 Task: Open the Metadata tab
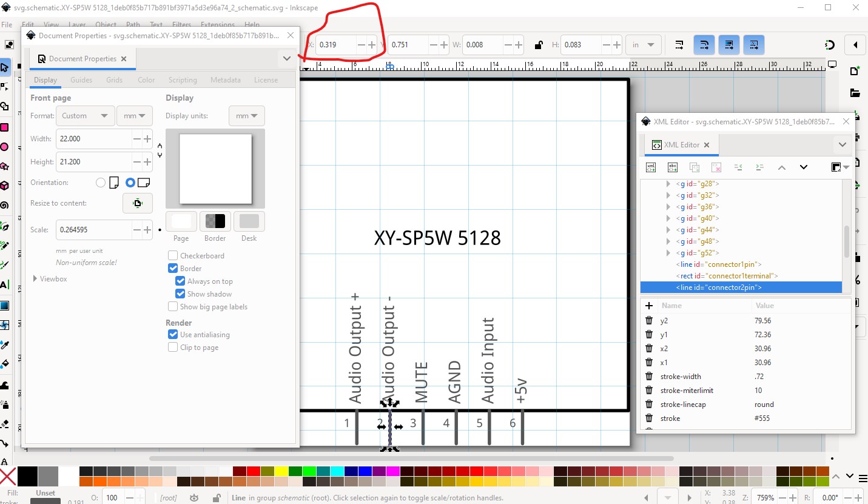[225, 80]
